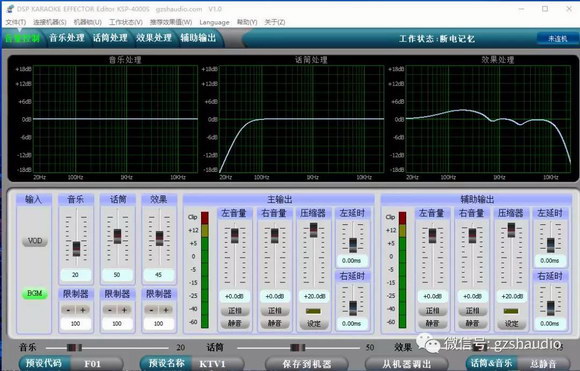Open the 文件(T) menu
The height and width of the screenshot is (371, 580).
(x=16, y=22)
